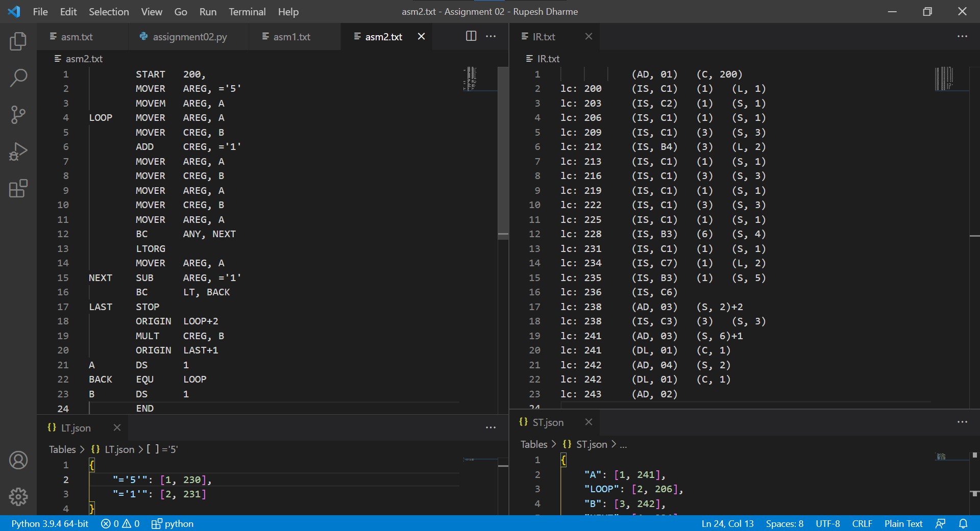Open LT.json breadcrumb item
This screenshot has height=531, width=980.
(112, 449)
